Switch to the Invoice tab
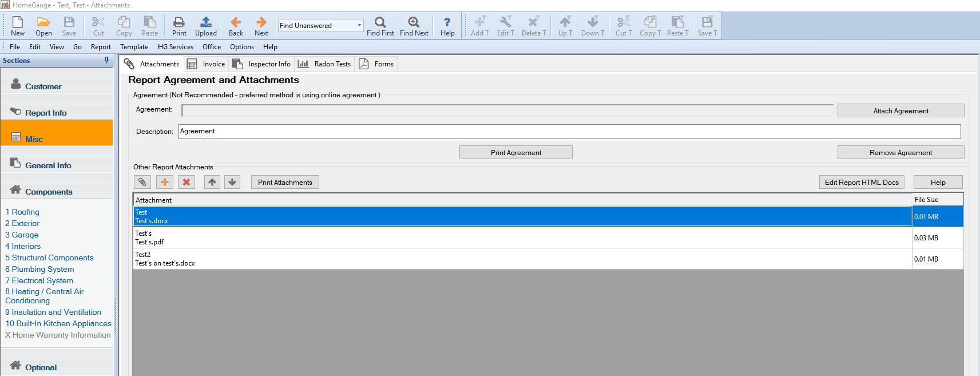Screen dimensions: 980x376 click(x=207, y=64)
